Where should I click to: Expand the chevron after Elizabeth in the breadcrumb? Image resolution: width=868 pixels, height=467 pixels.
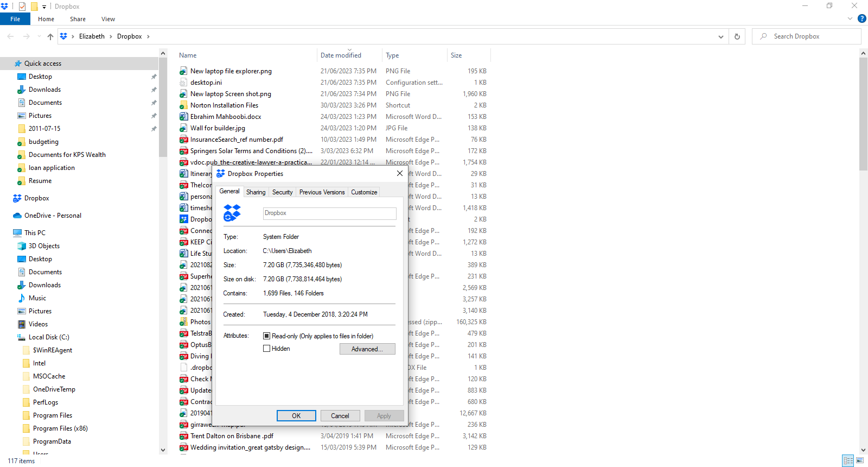pos(111,36)
